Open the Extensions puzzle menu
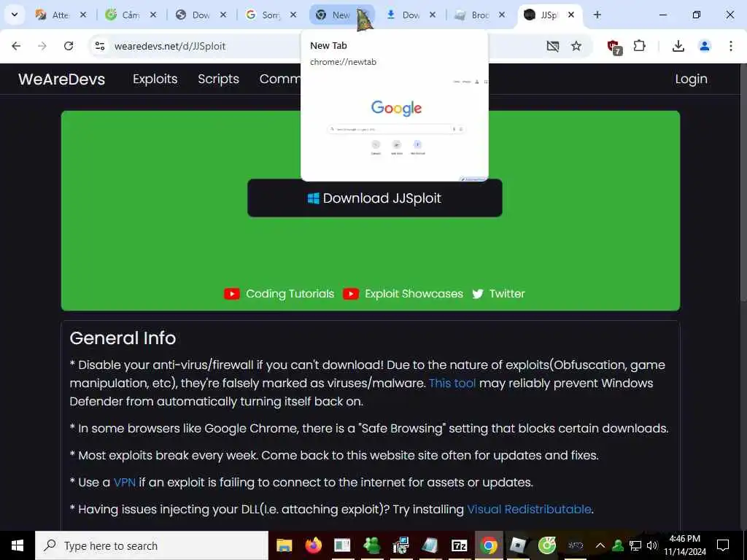 (639, 46)
